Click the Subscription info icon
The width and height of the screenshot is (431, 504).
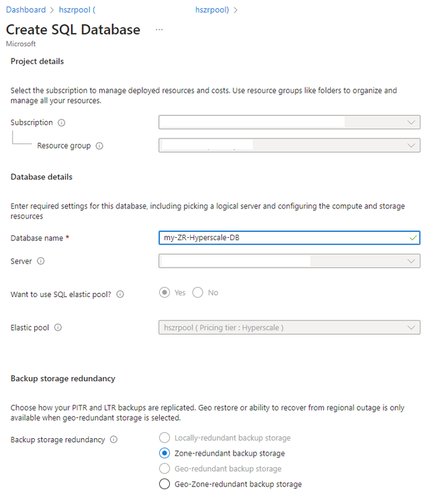click(62, 123)
